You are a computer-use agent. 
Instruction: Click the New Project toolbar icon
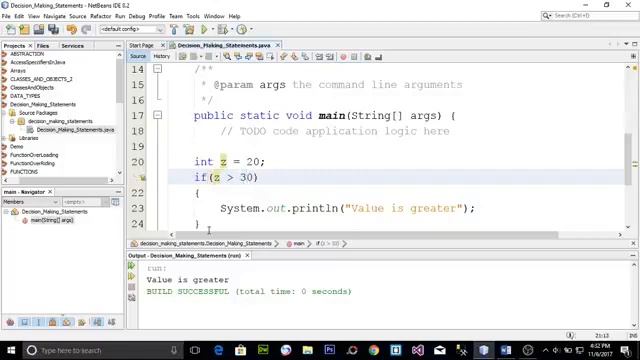pyautogui.click(x=24, y=29)
